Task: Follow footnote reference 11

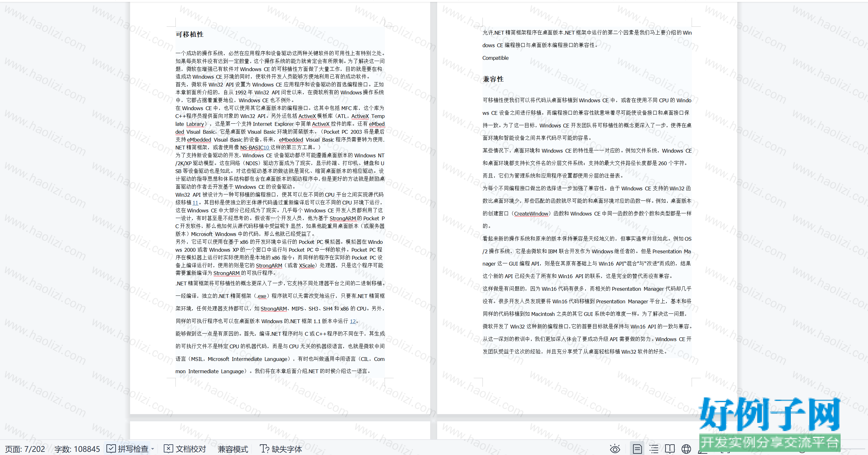Action: click(x=195, y=203)
